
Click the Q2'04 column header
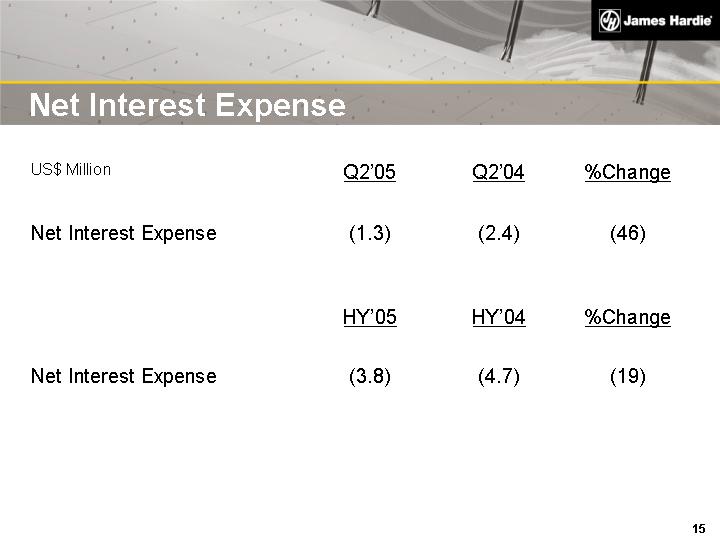pyautogui.click(x=498, y=173)
